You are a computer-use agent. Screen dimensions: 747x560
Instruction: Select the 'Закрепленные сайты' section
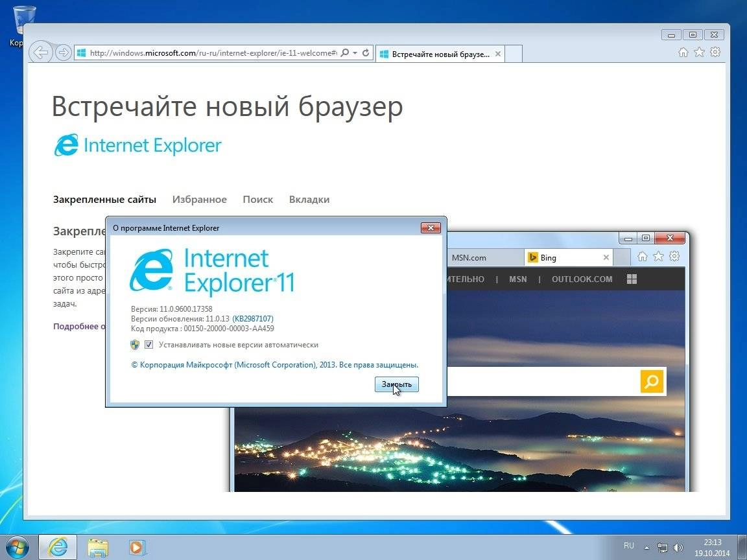(104, 200)
